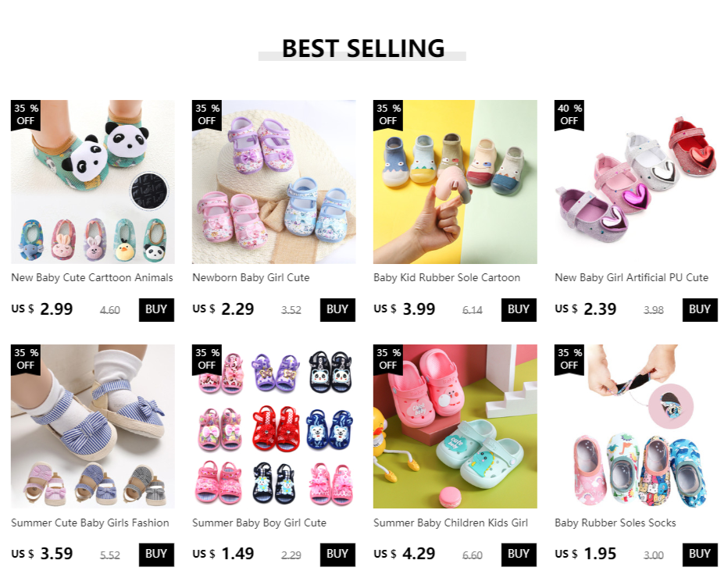Screen dimensions: 728x585
Task: Open the Summer Baby Boy Girl Cute link
Action: (259, 523)
